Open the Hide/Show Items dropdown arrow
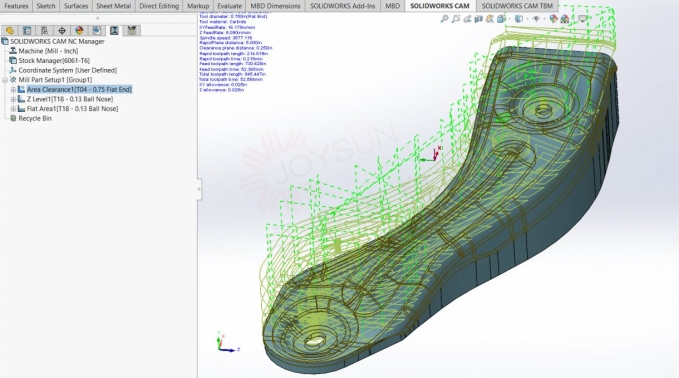Image resolution: width=679 pixels, height=378 pixels. point(544,19)
